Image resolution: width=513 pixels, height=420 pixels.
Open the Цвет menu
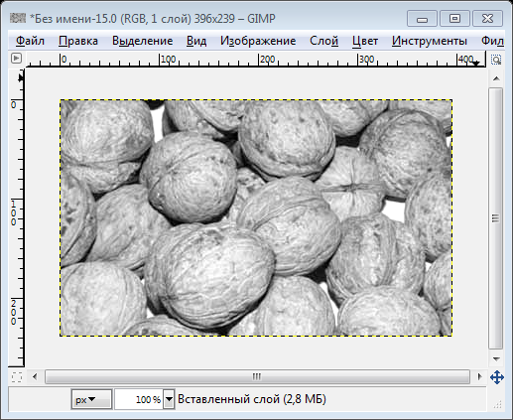pos(365,41)
